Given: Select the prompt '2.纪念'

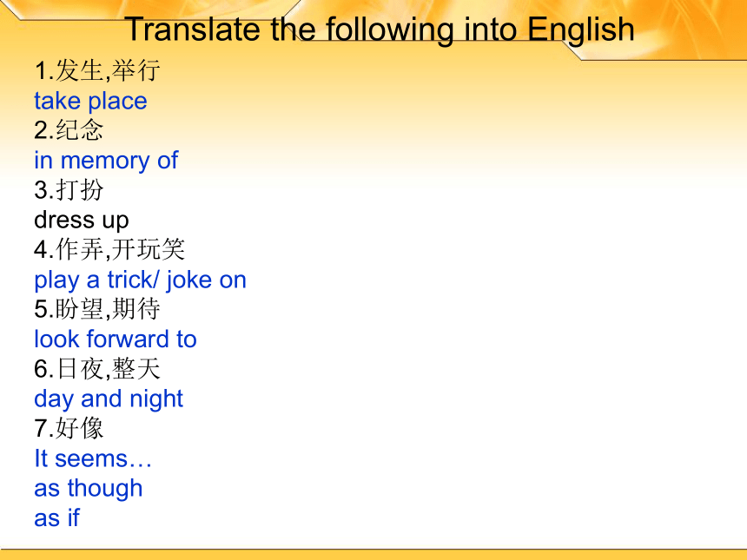Looking at the screenshot, I should (x=69, y=130).
